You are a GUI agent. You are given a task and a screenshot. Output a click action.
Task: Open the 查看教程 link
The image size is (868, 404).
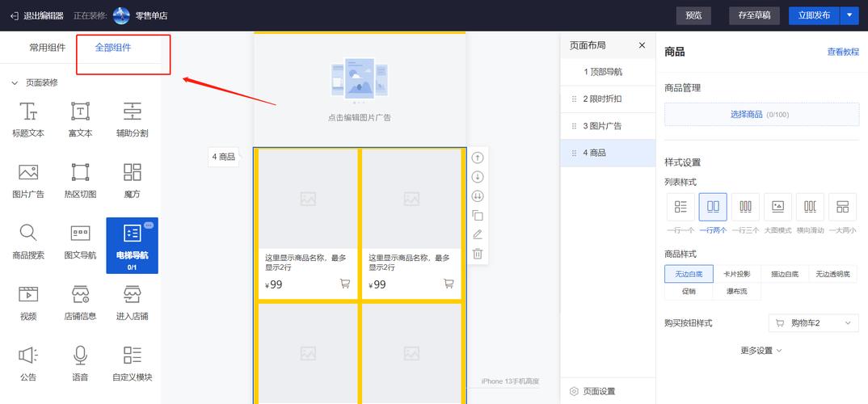[843, 52]
